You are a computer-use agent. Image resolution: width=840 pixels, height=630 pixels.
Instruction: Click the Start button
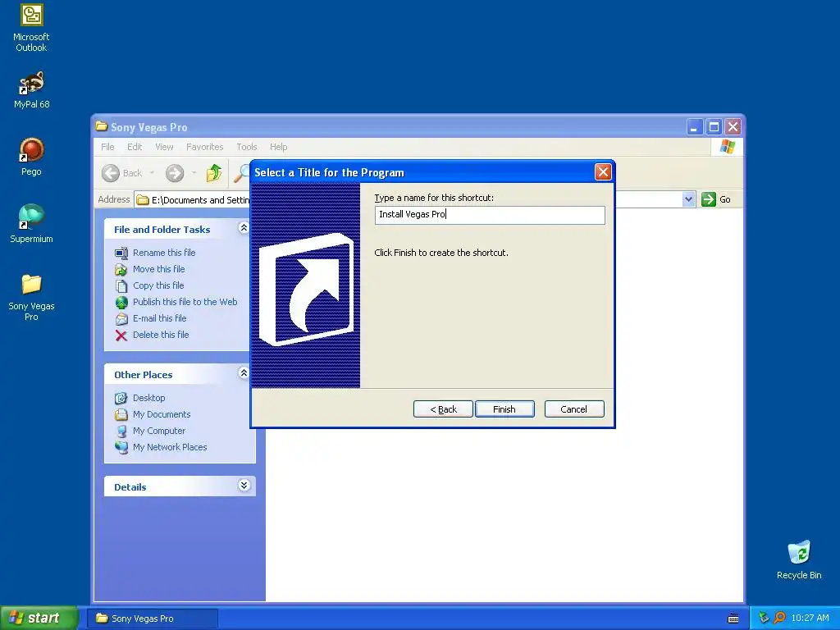click(x=39, y=619)
